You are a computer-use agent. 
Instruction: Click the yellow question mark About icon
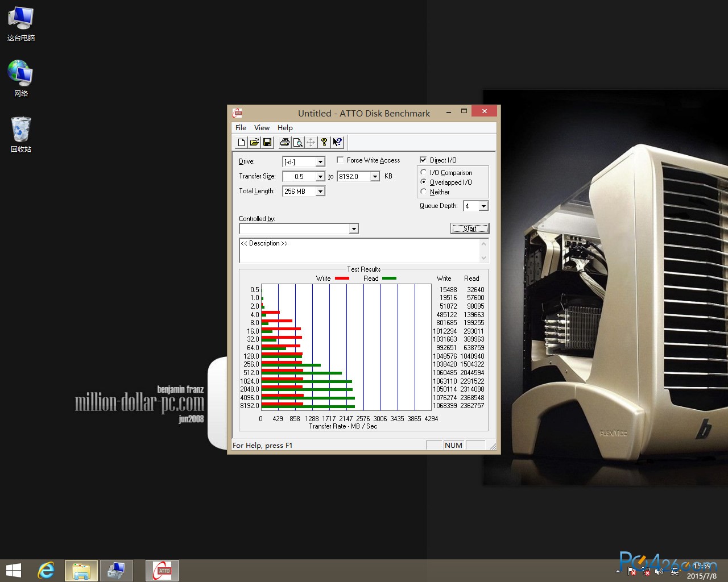click(x=324, y=143)
